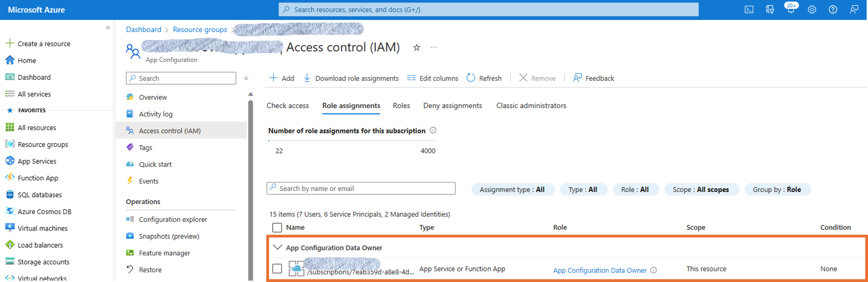Open the Assignment type filter dropdown

pyautogui.click(x=512, y=189)
